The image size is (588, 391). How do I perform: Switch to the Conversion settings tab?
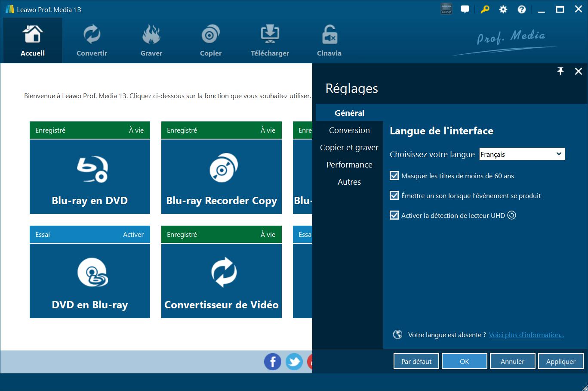click(x=349, y=130)
